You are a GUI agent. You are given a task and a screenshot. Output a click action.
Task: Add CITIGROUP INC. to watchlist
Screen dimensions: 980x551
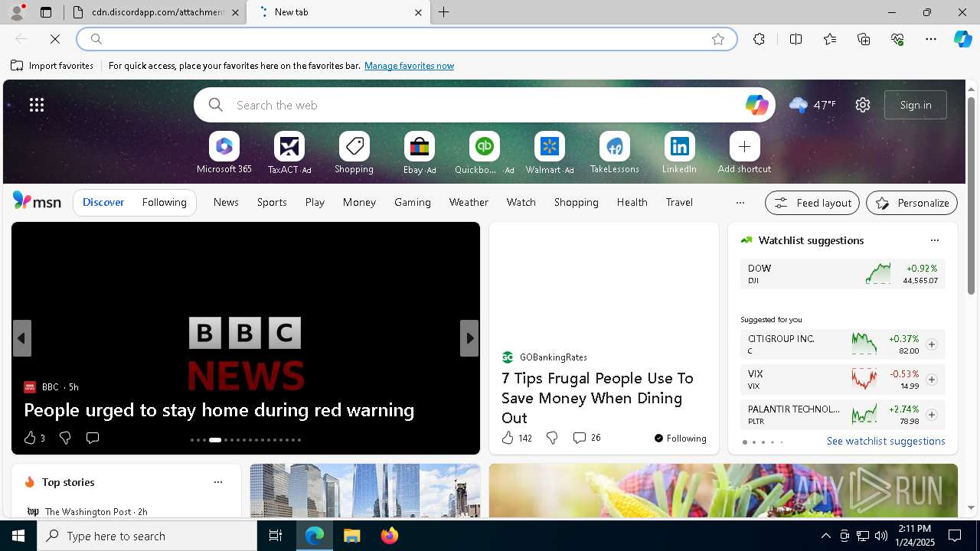(931, 344)
